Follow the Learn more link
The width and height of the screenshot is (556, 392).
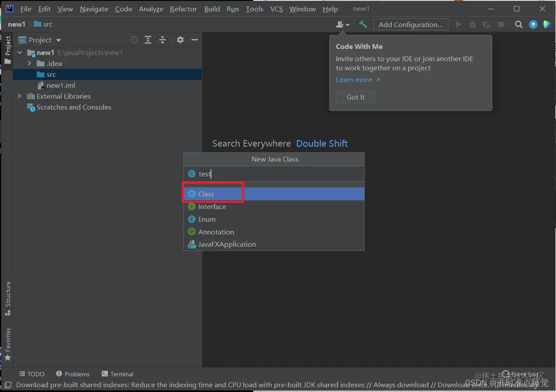pos(354,80)
